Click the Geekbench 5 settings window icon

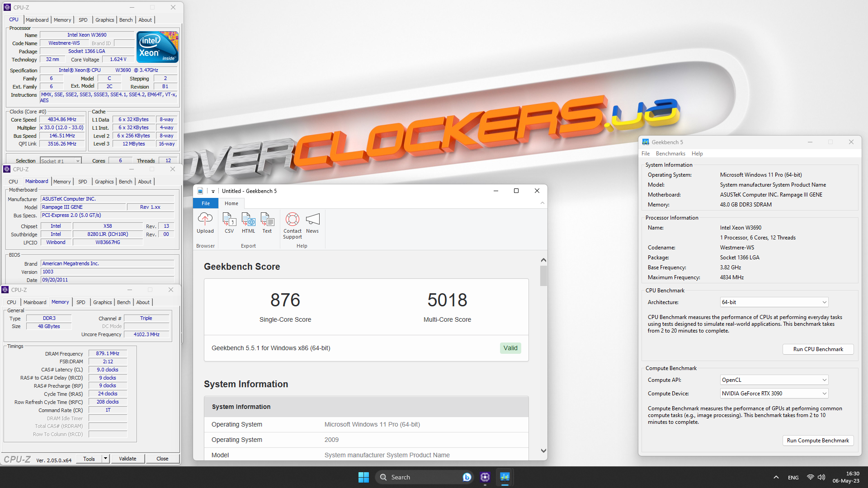[646, 142]
